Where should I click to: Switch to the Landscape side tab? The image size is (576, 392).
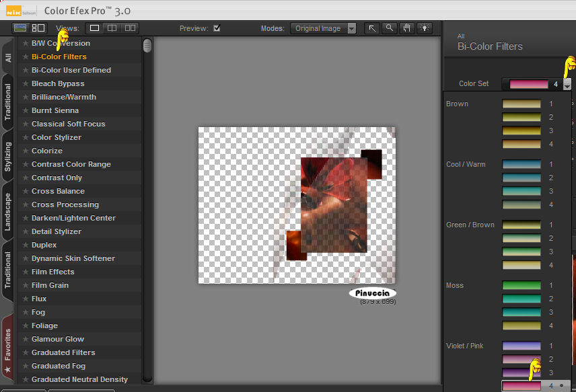(8, 212)
